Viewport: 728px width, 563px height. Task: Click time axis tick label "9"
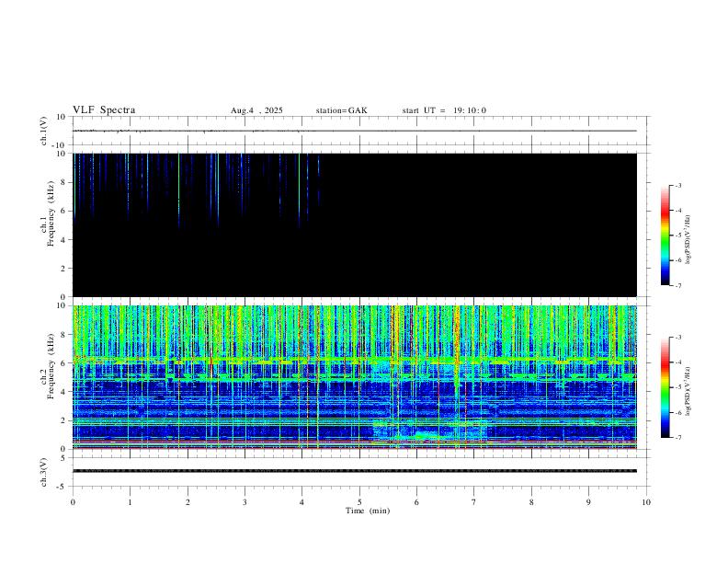(588, 502)
